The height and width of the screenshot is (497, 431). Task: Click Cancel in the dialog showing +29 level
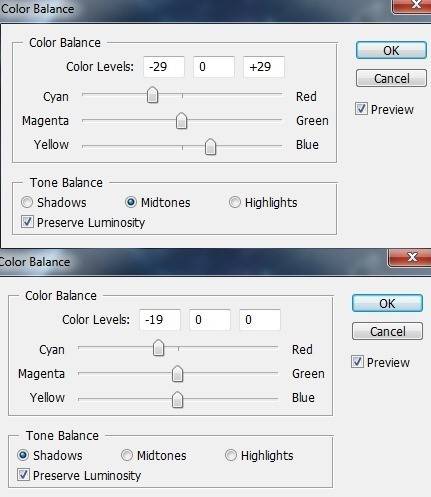pos(391,79)
